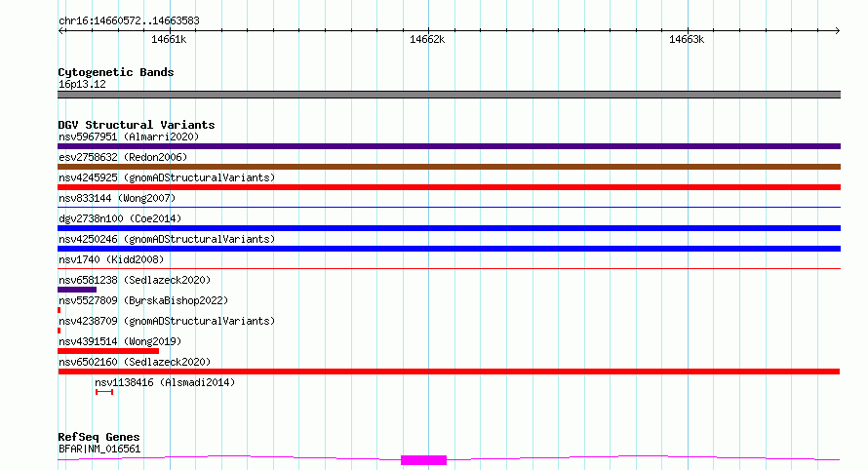The height and width of the screenshot is (470, 868).
Task: Click the nsv5967951 (Almarri2020) variant label
Action: [x=129, y=137]
